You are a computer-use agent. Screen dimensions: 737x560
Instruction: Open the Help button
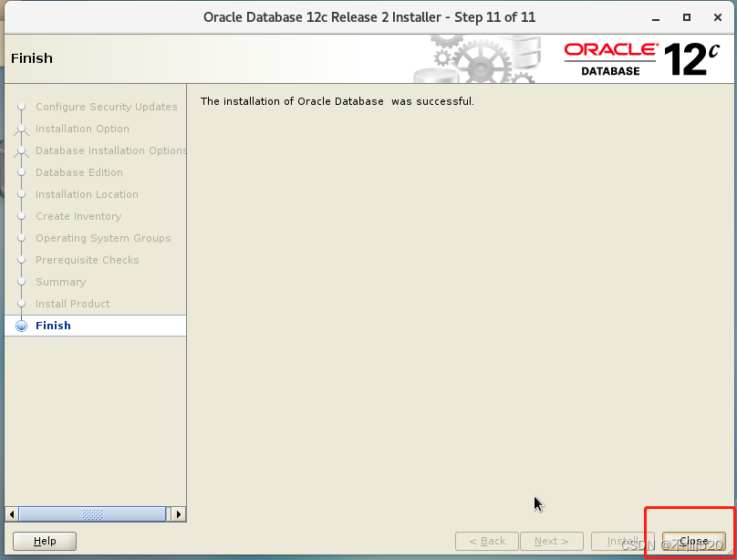click(x=45, y=541)
